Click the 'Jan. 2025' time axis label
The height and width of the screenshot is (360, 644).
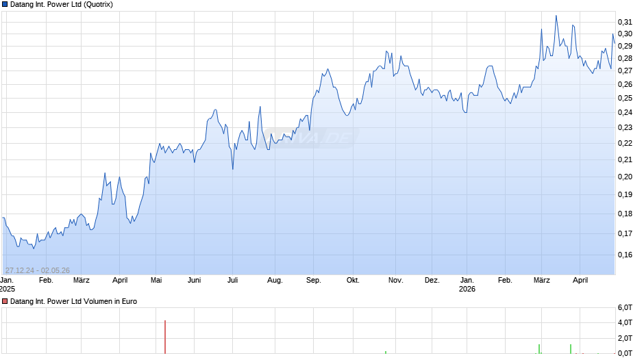[8, 285]
